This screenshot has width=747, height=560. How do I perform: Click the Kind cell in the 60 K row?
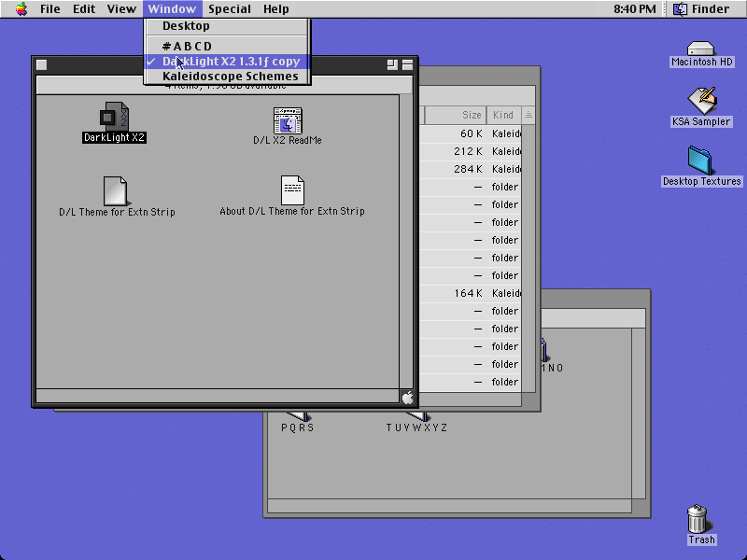(506, 133)
